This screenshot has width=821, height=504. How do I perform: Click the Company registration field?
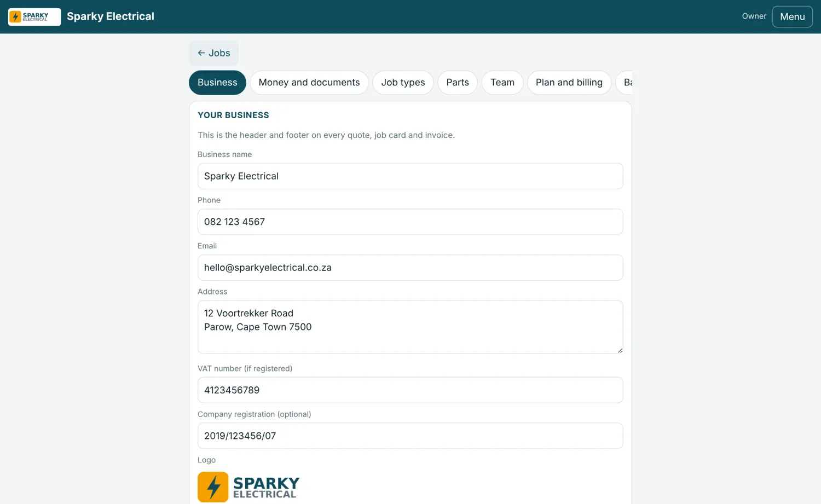[410, 436]
